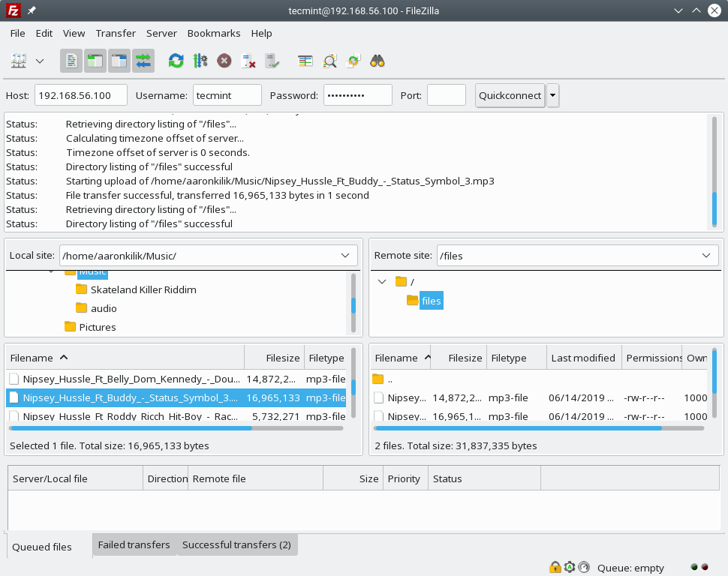Open the Site Manager dropdown arrow
Screen dimensions: 728x576
[x=40, y=61]
